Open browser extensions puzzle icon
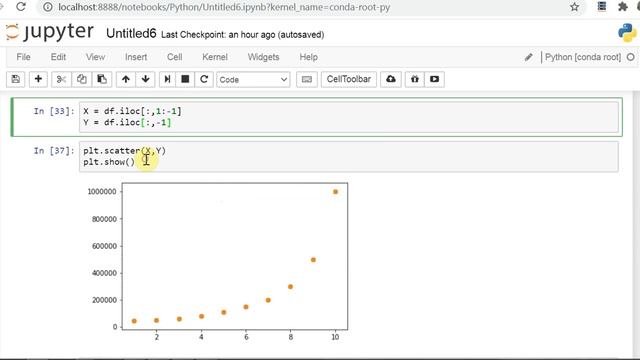Image resolution: width=640 pixels, height=360 pixels. (x=623, y=7)
